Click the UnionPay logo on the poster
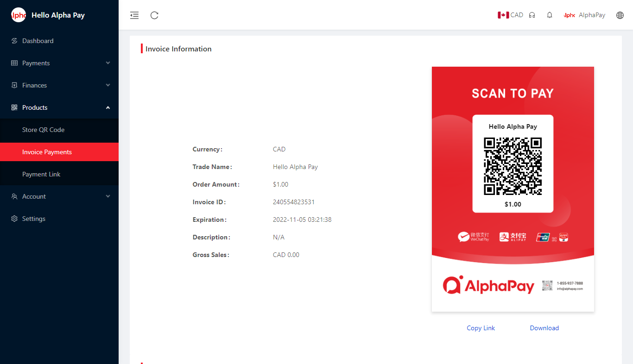The image size is (633, 364). (543, 237)
